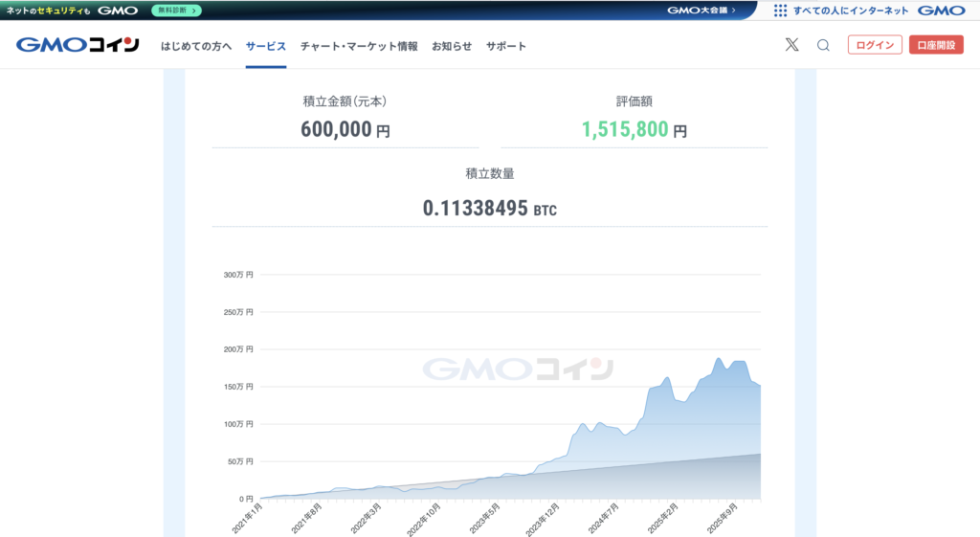
Task: Click the GMO Coin logo
Action: [x=78, y=45]
